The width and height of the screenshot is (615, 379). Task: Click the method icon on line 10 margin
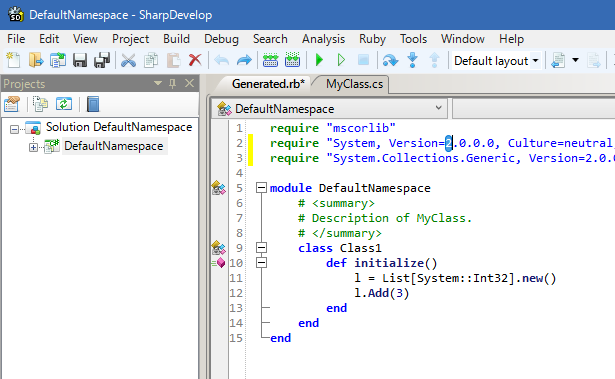(219, 263)
